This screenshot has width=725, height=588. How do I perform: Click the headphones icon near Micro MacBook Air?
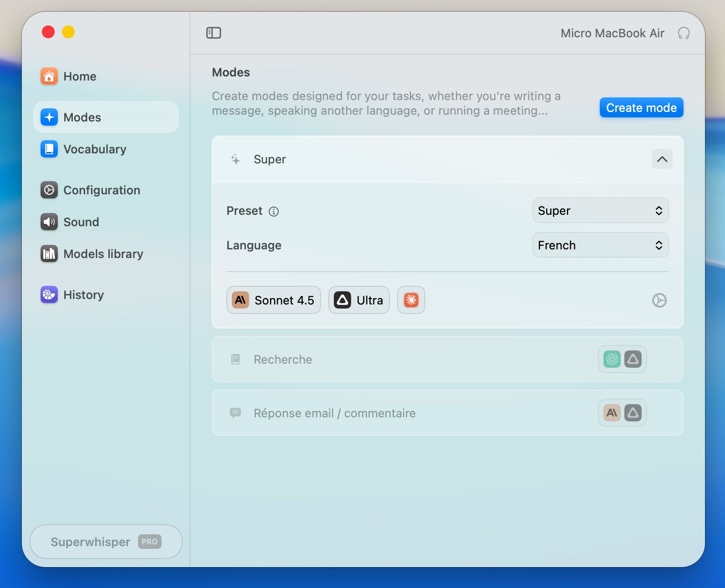click(684, 33)
